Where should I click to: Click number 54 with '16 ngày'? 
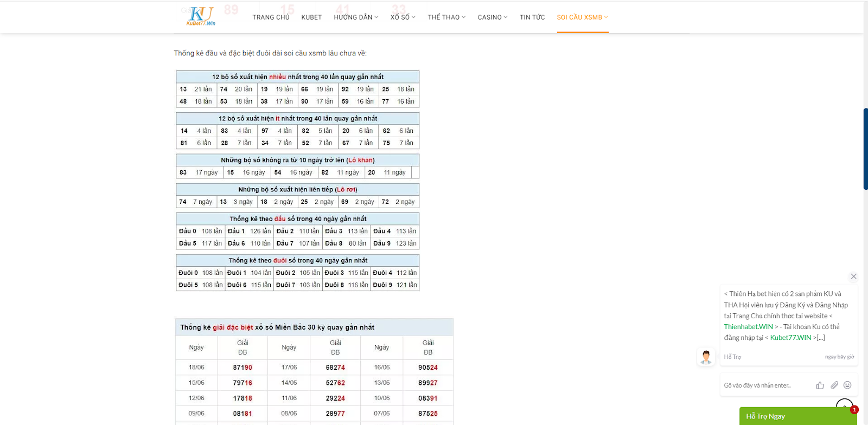294,172
